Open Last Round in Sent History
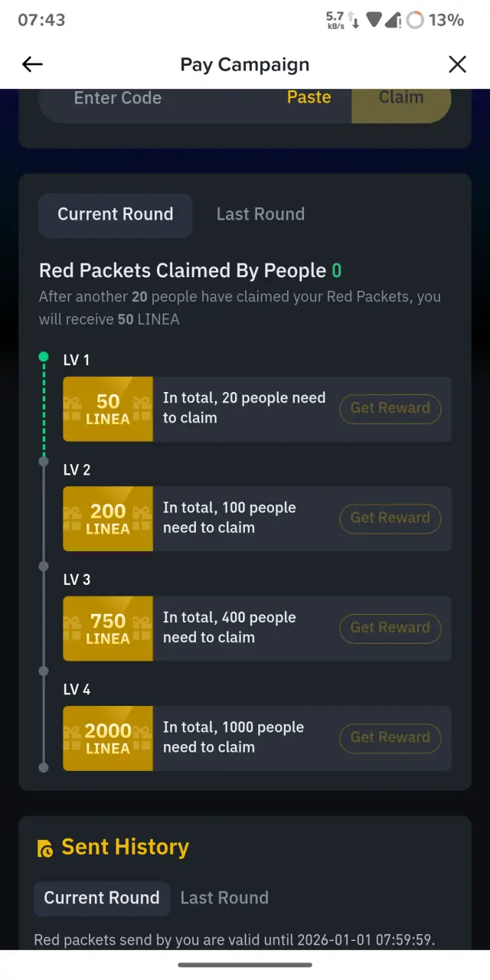The height and width of the screenshot is (980, 490). (224, 898)
